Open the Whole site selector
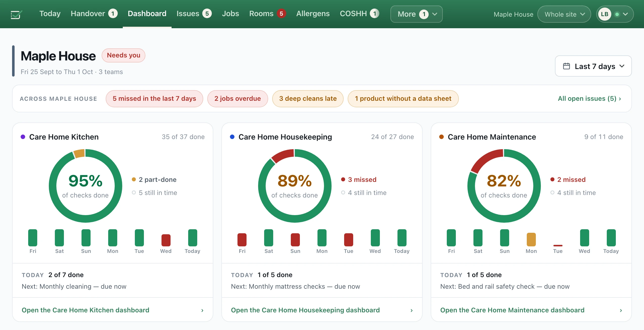This screenshot has width=644, height=330. (564, 14)
